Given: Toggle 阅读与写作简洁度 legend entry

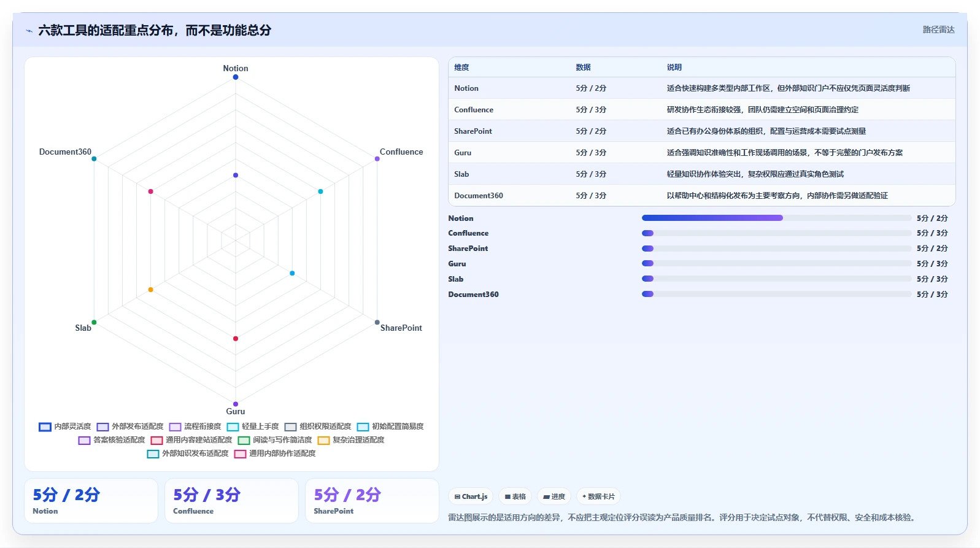Looking at the screenshot, I should 275,440.
